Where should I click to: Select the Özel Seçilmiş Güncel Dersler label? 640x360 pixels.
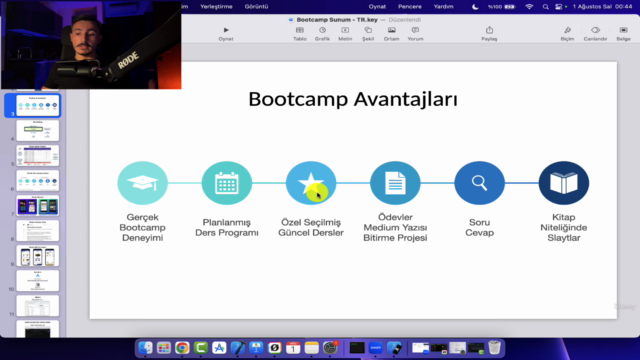[311, 227]
